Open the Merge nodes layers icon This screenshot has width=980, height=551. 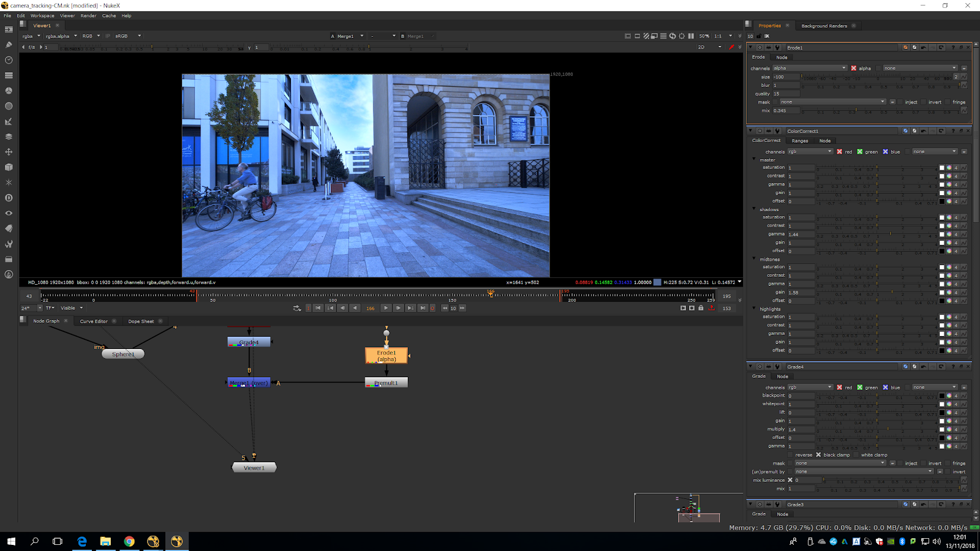(9, 137)
